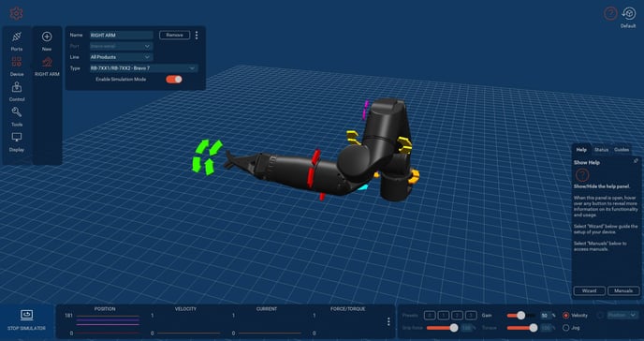Open the settings gear icon
This screenshot has height=341, width=644.
(x=17, y=13)
